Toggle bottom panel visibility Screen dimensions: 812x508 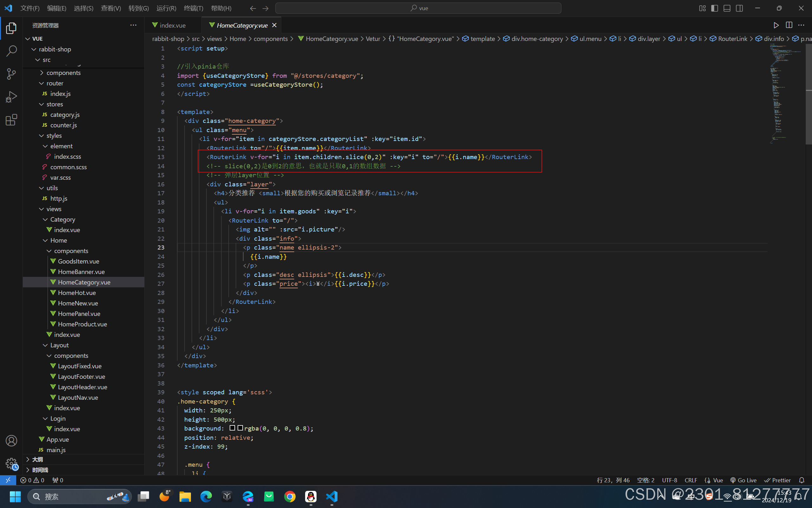tap(727, 8)
